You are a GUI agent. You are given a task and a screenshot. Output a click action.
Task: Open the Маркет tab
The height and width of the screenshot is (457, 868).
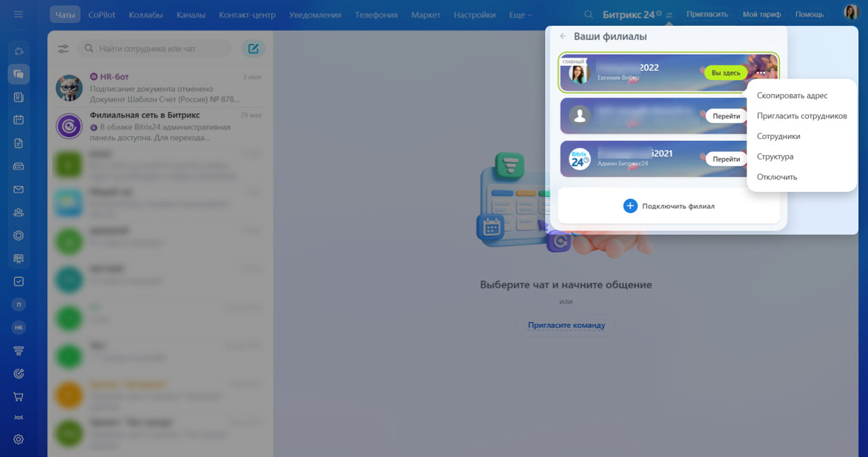(425, 14)
